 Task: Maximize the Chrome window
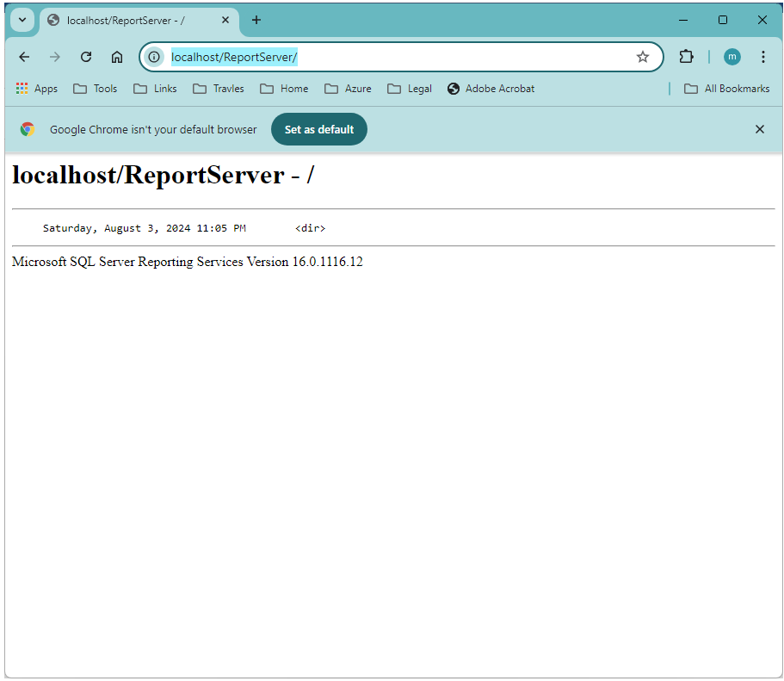pos(723,20)
